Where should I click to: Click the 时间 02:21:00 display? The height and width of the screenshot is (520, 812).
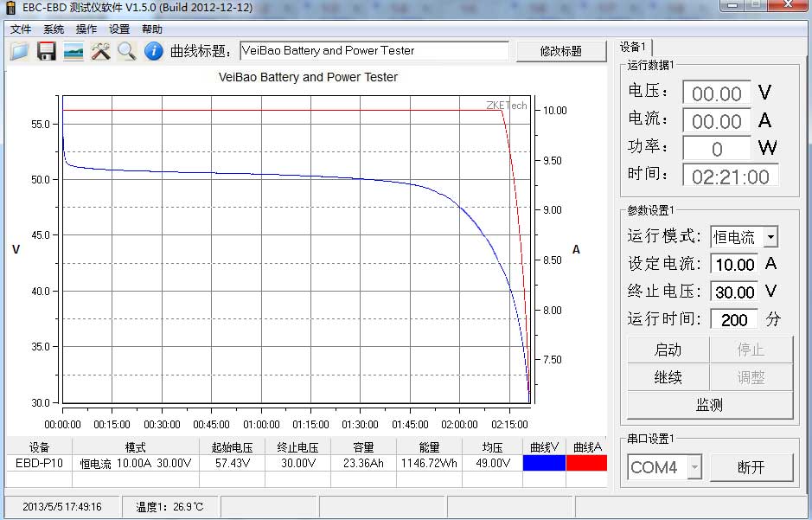coord(730,177)
